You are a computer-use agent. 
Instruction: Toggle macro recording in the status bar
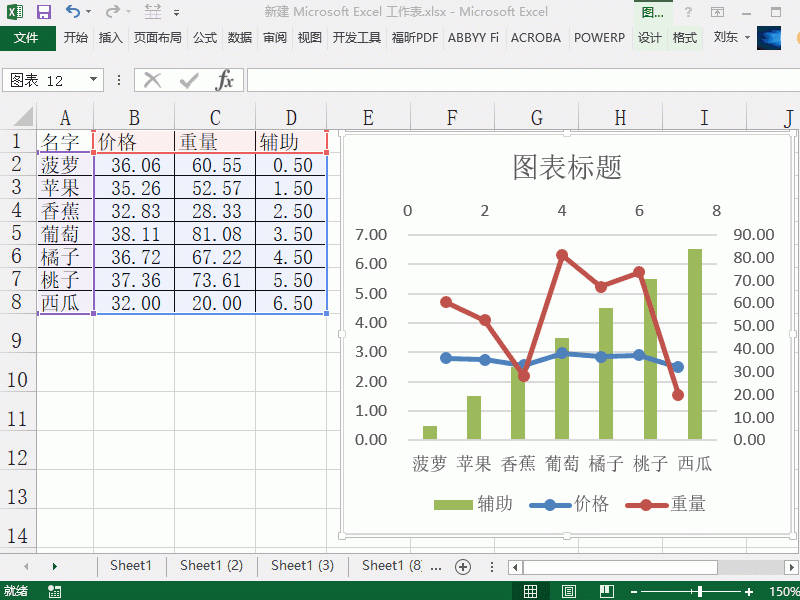point(53,590)
